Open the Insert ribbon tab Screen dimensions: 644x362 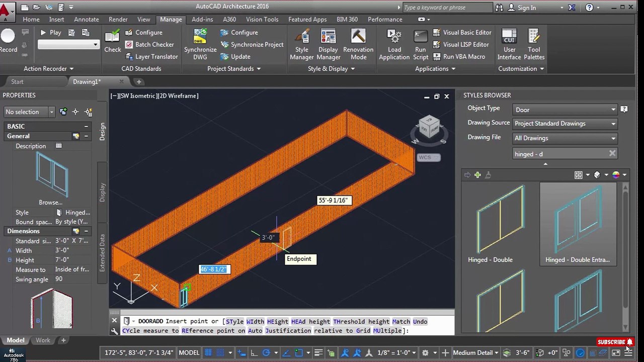[56, 19]
